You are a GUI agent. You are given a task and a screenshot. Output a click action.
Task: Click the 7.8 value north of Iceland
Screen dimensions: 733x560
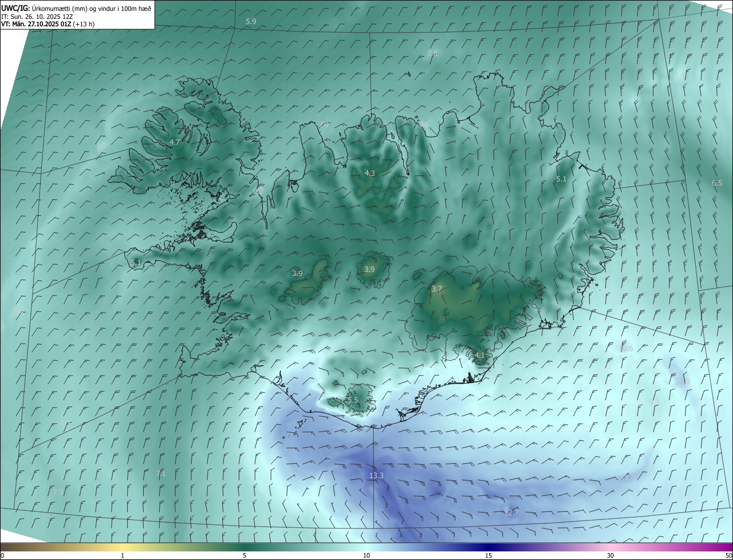432,53
